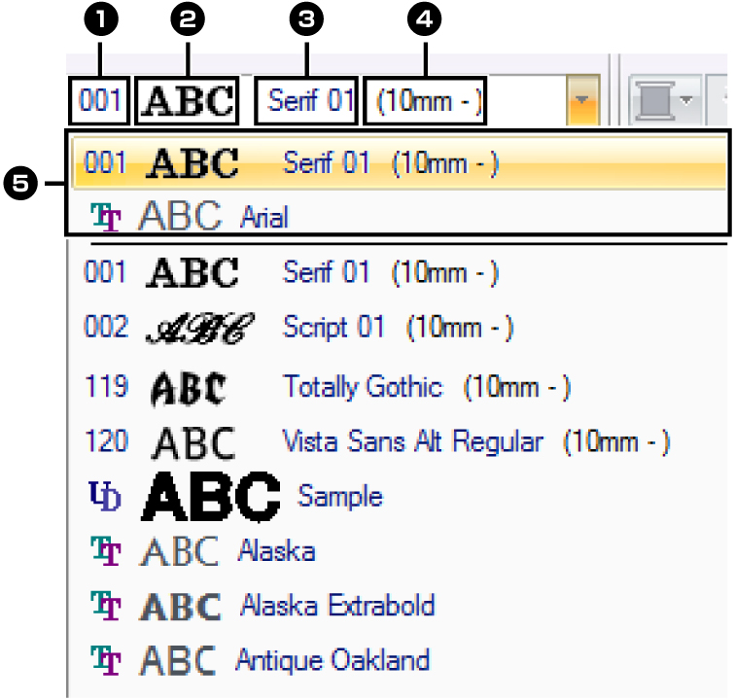Viewport: 735px width, 700px height.
Task: Select Totally Gothic font number 119
Action: click(398, 387)
